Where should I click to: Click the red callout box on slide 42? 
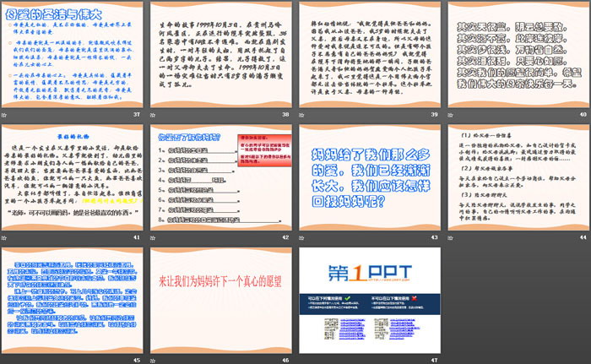tap(255, 140)
